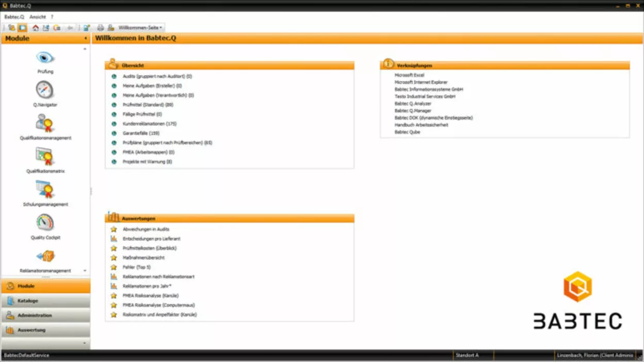Viewport: 644px width, 362px height.
Task: Click the first toolbar icon before the highlighted one
Action: (x=11, y=28)
